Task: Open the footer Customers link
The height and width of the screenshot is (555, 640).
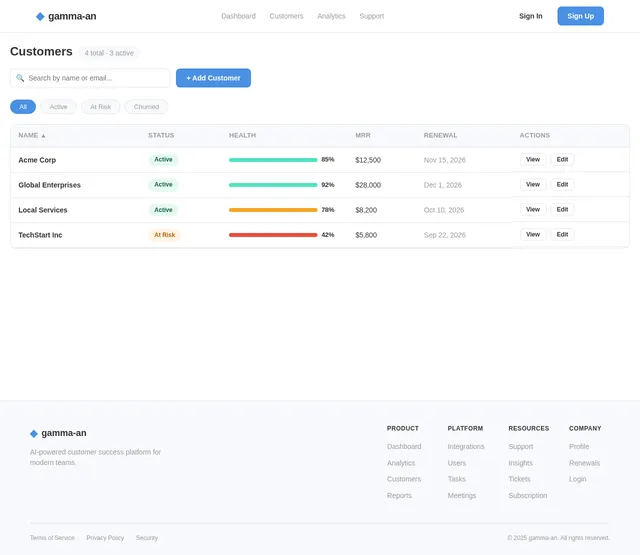Action: (x=404, y=479)
